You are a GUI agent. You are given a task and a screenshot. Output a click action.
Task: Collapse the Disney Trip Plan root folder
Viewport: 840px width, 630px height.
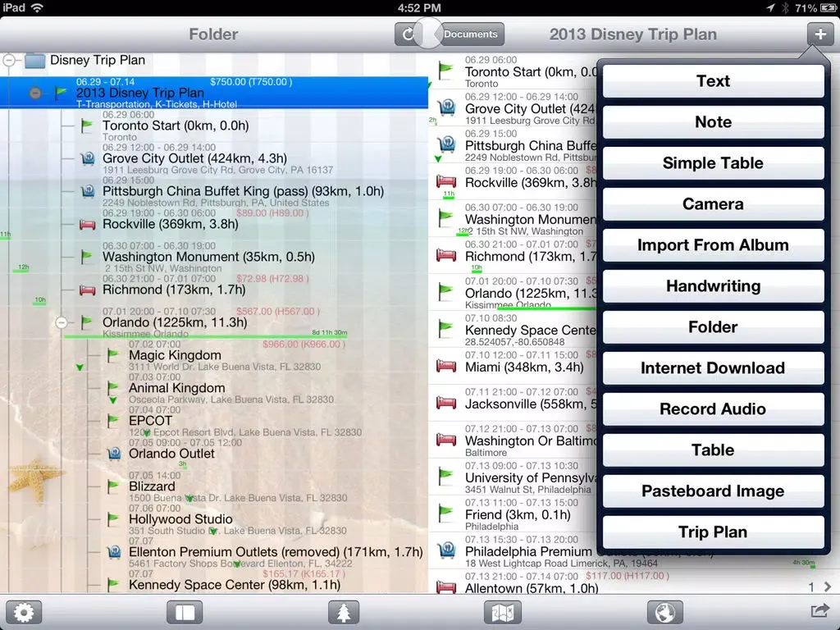(x=9, y=60)
